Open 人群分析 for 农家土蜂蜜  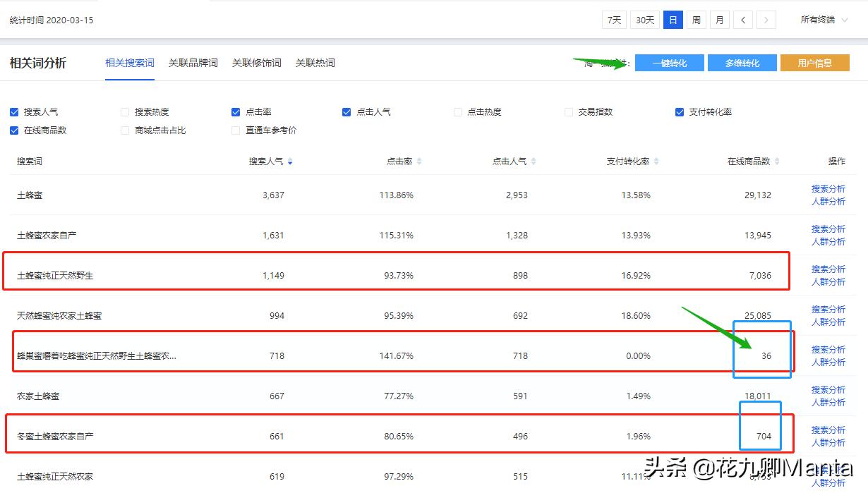coord(827,403)
